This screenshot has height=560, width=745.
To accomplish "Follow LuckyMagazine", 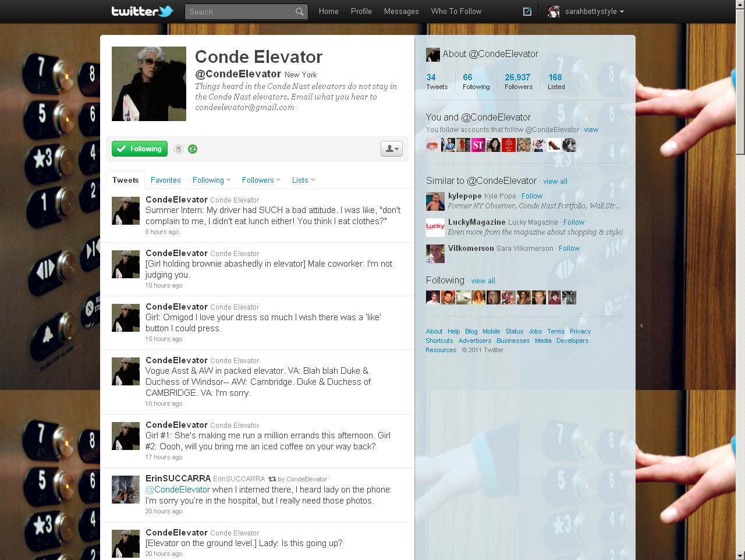I will click(x=574, y=222).
